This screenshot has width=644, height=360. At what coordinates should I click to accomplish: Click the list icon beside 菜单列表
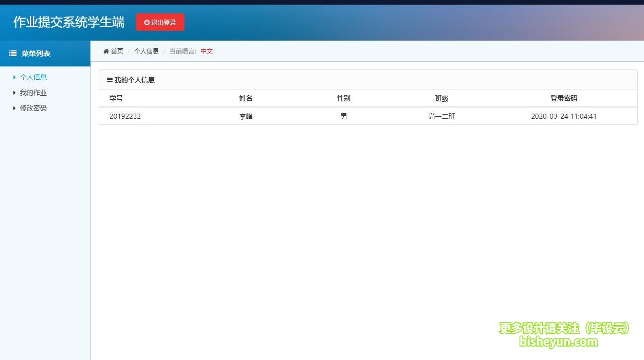(x=13, y=53)
